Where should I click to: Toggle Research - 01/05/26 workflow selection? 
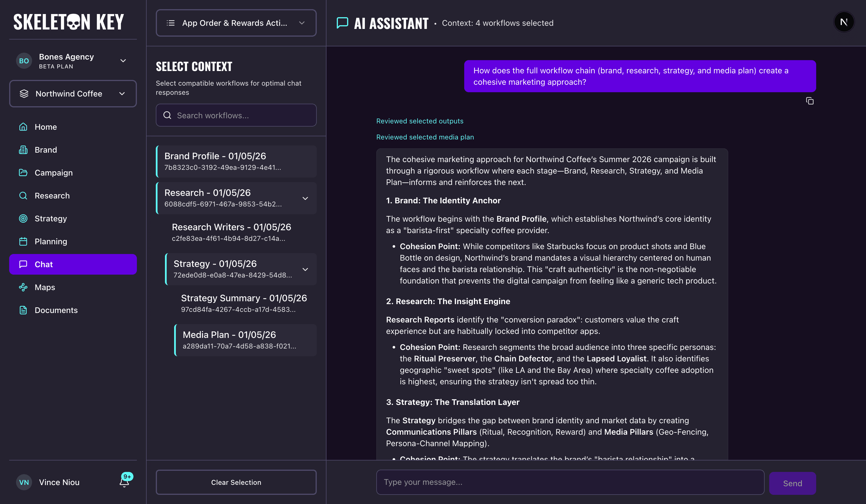coord(236,198)
